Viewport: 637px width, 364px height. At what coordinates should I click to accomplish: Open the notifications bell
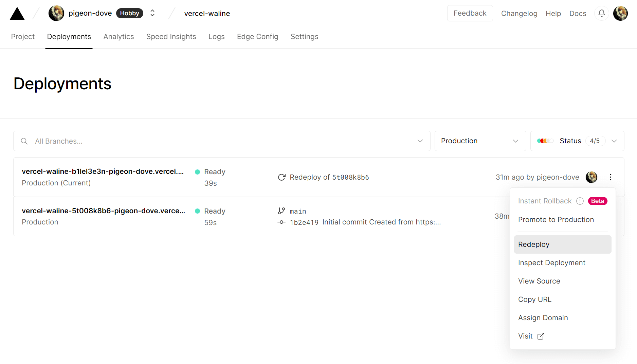601,14
